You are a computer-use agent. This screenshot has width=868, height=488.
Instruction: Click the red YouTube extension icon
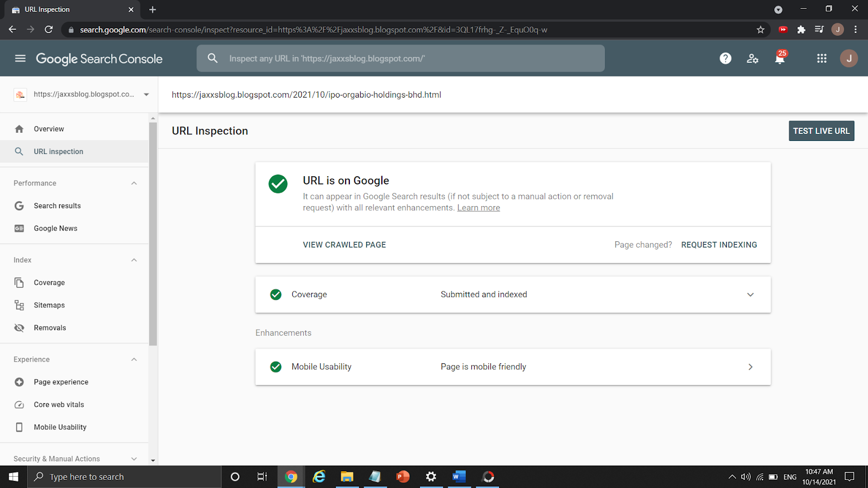(x=783, y=30)
